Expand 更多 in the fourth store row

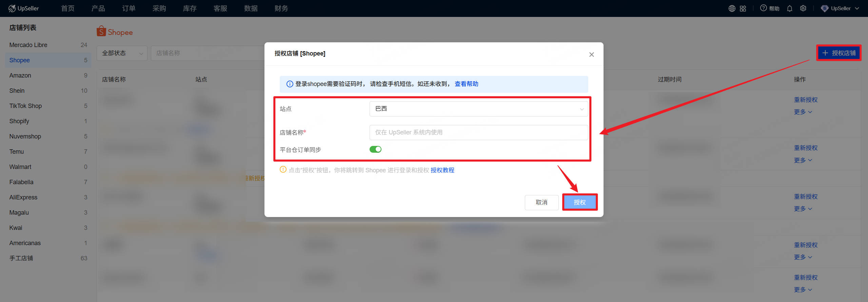coord(803,257)
